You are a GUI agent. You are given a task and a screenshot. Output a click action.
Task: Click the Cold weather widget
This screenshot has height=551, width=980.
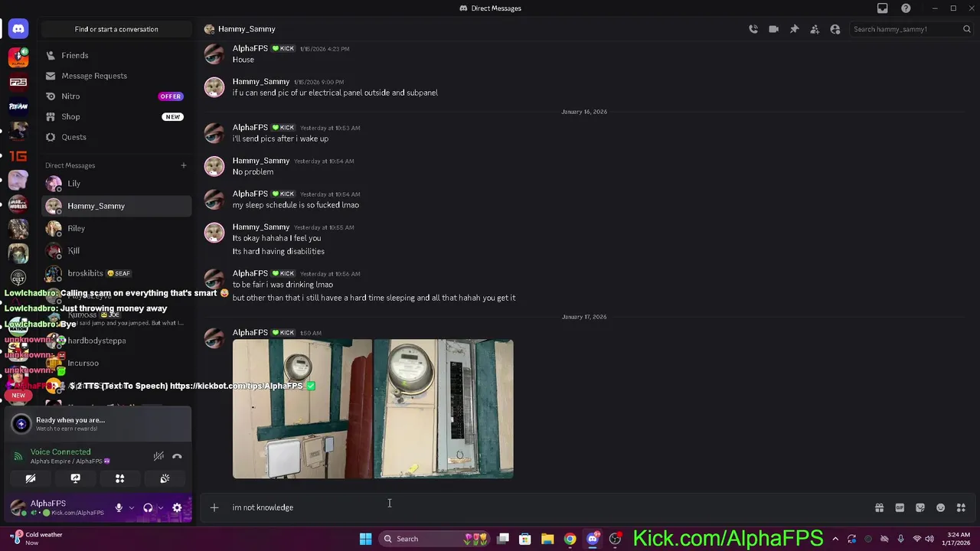click(x=37, y=539)
